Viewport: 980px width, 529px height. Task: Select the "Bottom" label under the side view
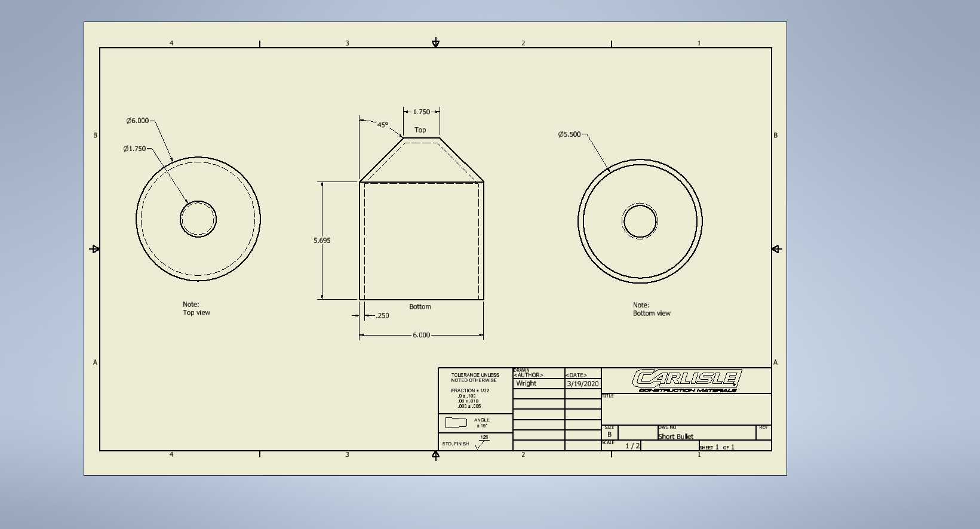[x=420, y=307]
